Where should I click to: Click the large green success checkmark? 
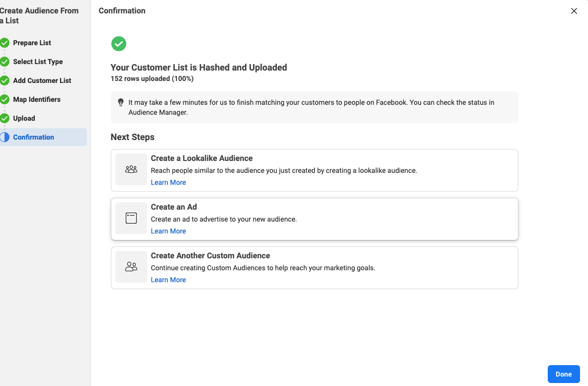pos(118,44)
